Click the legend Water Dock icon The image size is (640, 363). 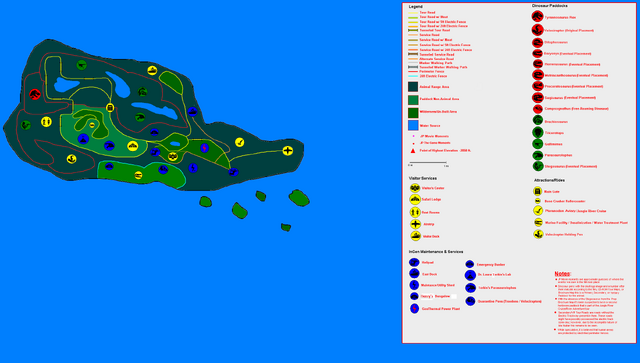point(416,236)
